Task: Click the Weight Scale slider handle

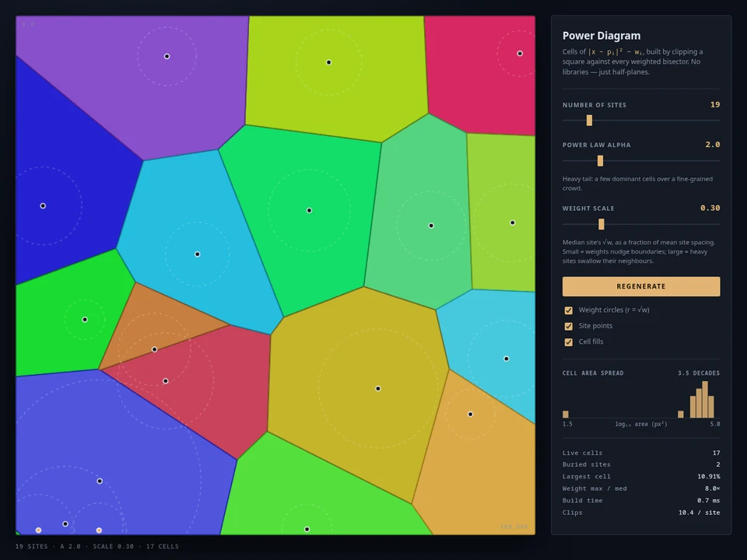Action: pos(601,224)
